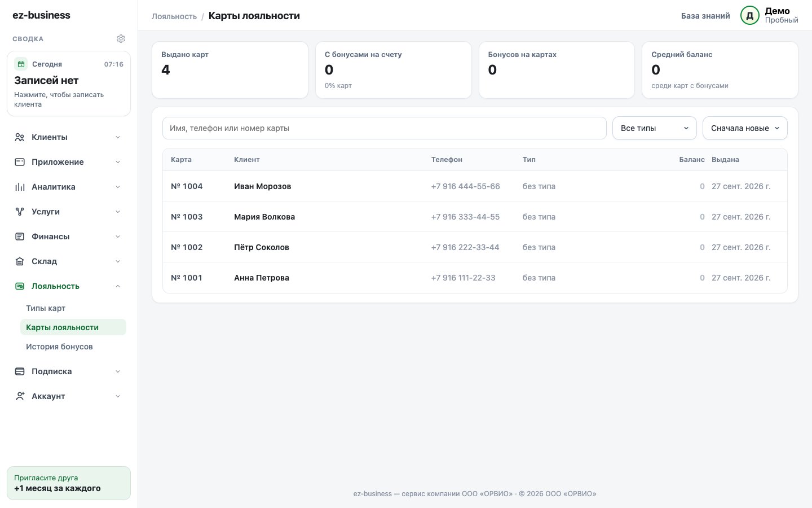Focus the name, phone or card search field
This screenshot has width=812, height=508.
coord(385,128)
